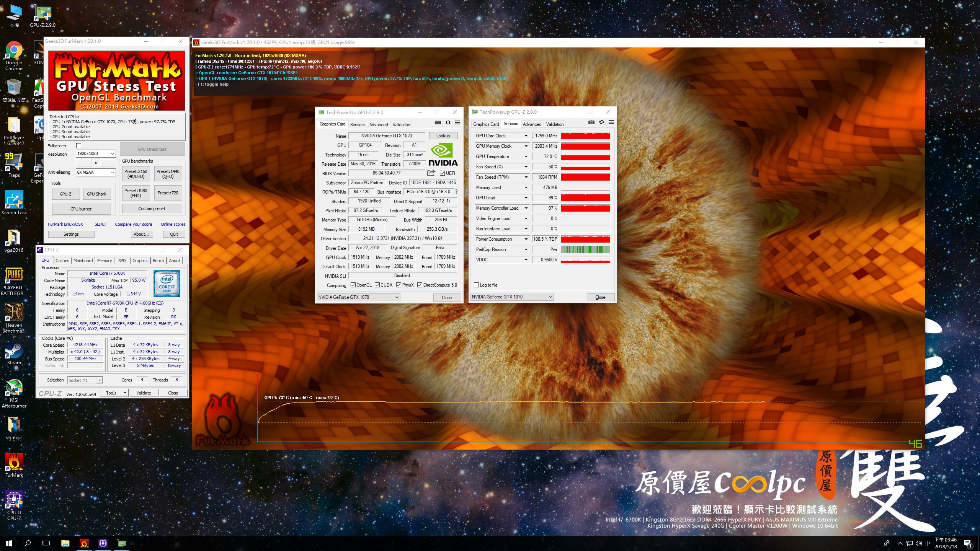Image resolution: width=980 pixels, height=551 pixels.
Task: Open PUBG Battlegrounds desktop icon
Action: [14, 281]
